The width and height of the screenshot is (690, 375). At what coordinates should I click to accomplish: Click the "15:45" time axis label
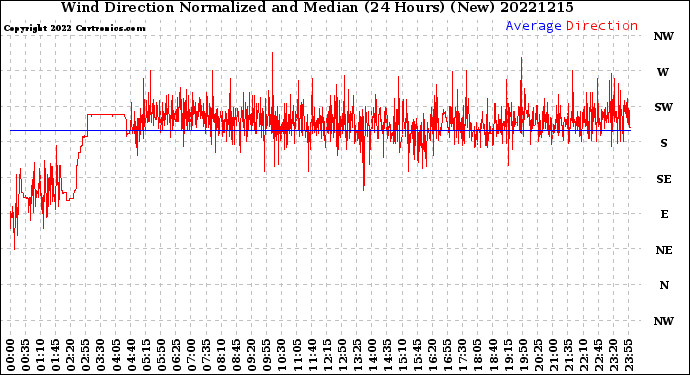pos(418,355)
